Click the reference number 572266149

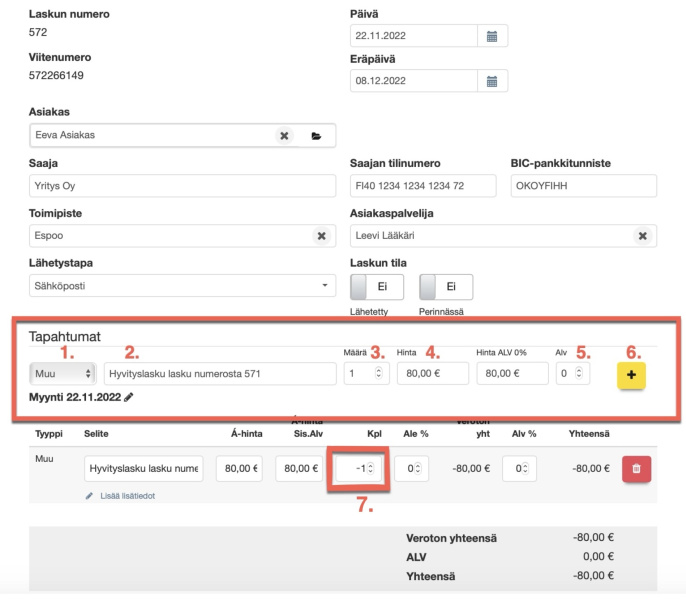tap(56, 76)
